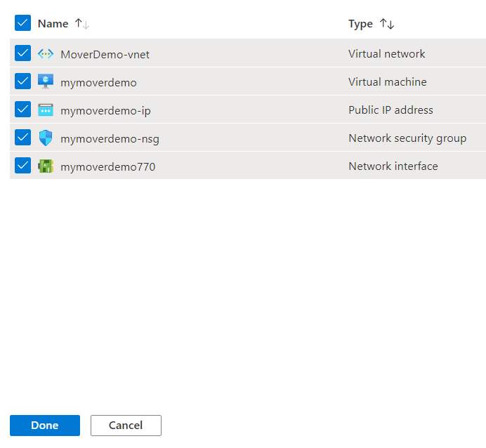Viewport: 486px width, 448px height.
Task: Uncheck the mymoverdemo-nsg checkbox
Action: pos(22,137)
